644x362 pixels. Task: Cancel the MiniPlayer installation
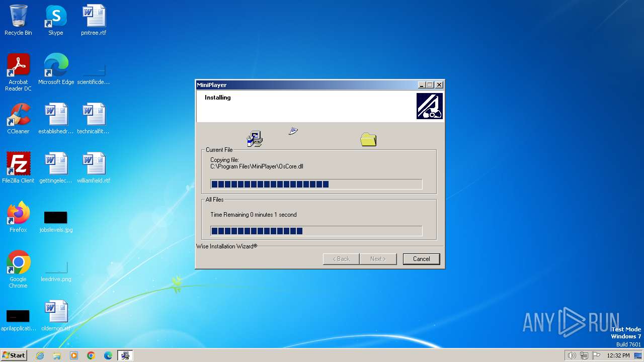421,259
